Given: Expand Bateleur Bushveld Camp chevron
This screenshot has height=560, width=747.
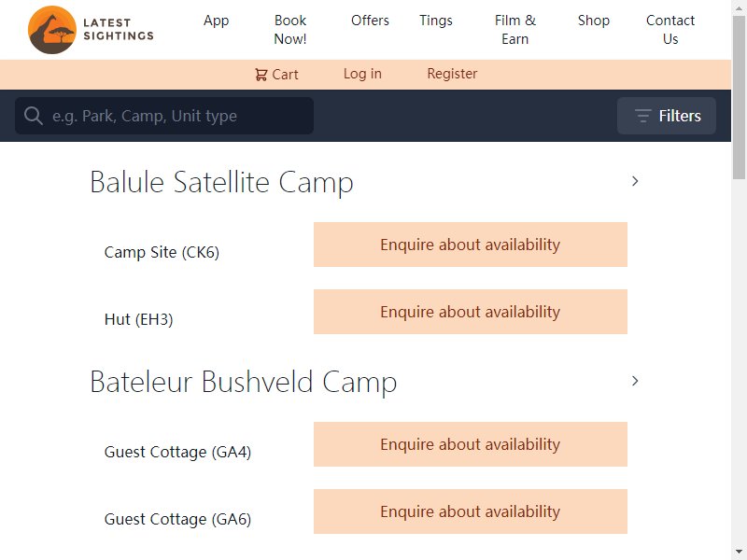Looking at the screenshot, I should click(635, 381).
